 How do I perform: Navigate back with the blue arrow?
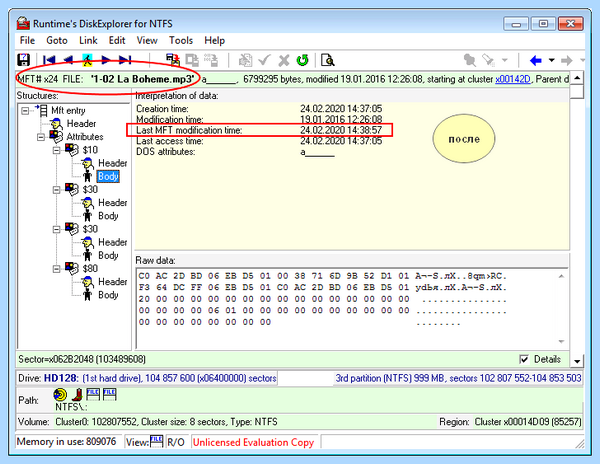(x=536, y=60)
